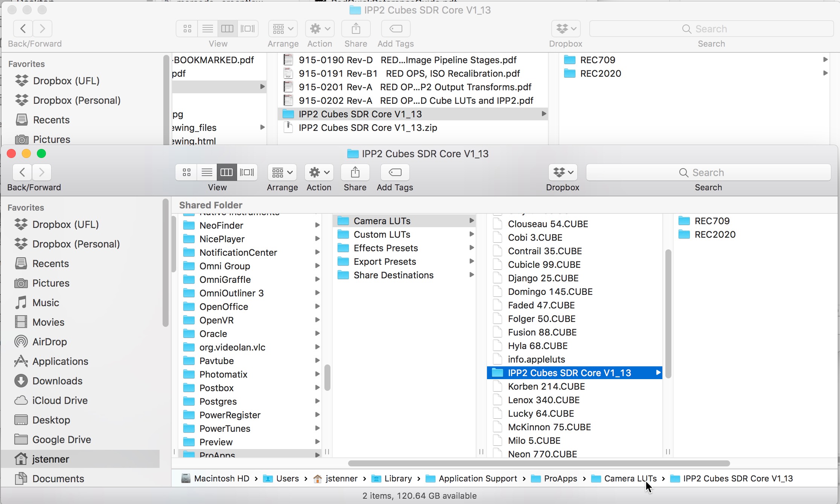Image resolution: width=840 pixels, height=504 pixels.
Task: Select Cubicle 99.CUBE file
Action: click(x=544, y=265)
